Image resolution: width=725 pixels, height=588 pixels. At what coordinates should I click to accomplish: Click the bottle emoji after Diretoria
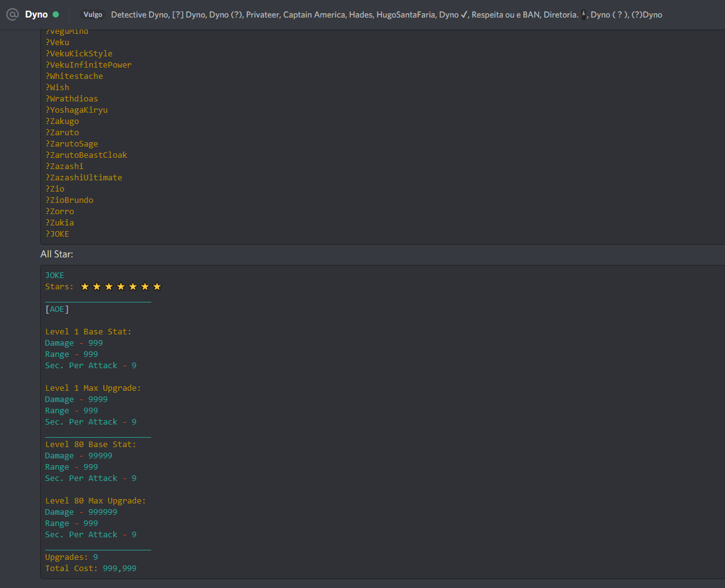pos(584,14)
